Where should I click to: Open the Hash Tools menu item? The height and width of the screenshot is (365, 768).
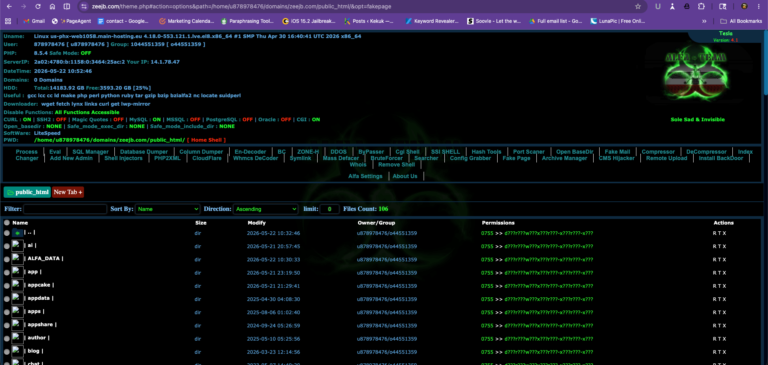tap(486, 152)
